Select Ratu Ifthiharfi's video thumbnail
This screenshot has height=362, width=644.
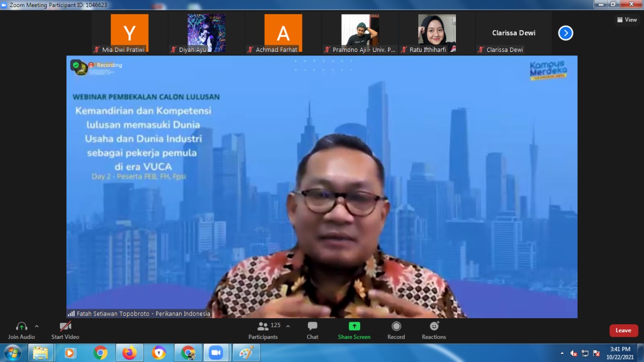click(437, 31)
